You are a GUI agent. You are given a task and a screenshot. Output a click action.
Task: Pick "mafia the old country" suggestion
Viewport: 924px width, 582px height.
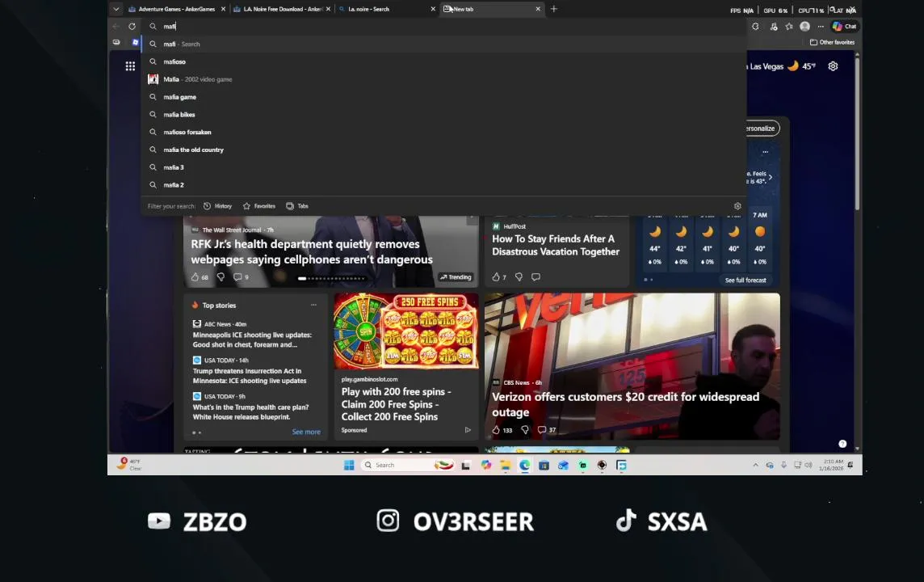[443, 150]
